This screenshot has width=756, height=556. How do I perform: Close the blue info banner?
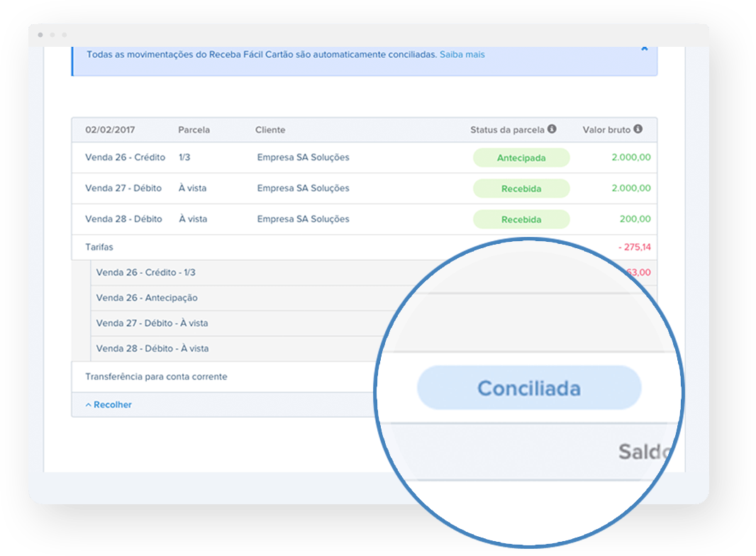[644, 48]
